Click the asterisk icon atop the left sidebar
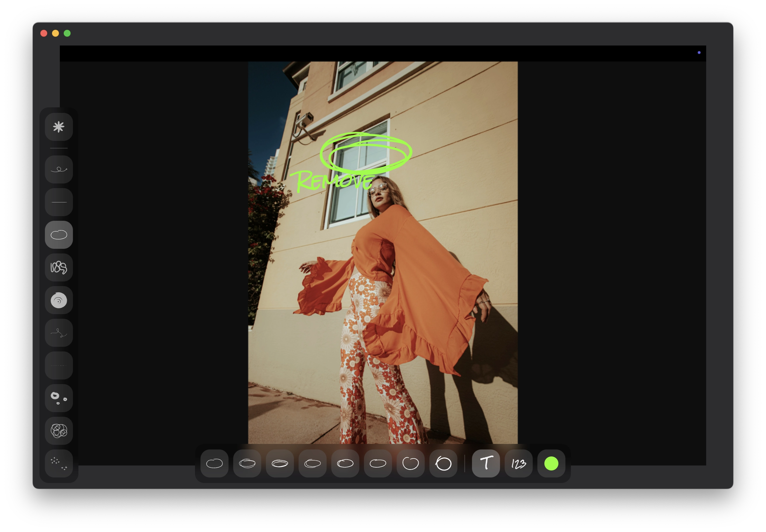The image size is (766, 532). (x=59, y=127)
